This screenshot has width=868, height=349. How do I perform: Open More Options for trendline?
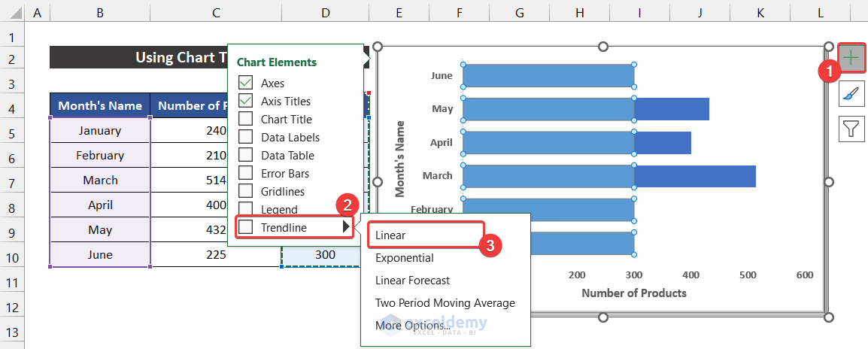coord(412,326)
